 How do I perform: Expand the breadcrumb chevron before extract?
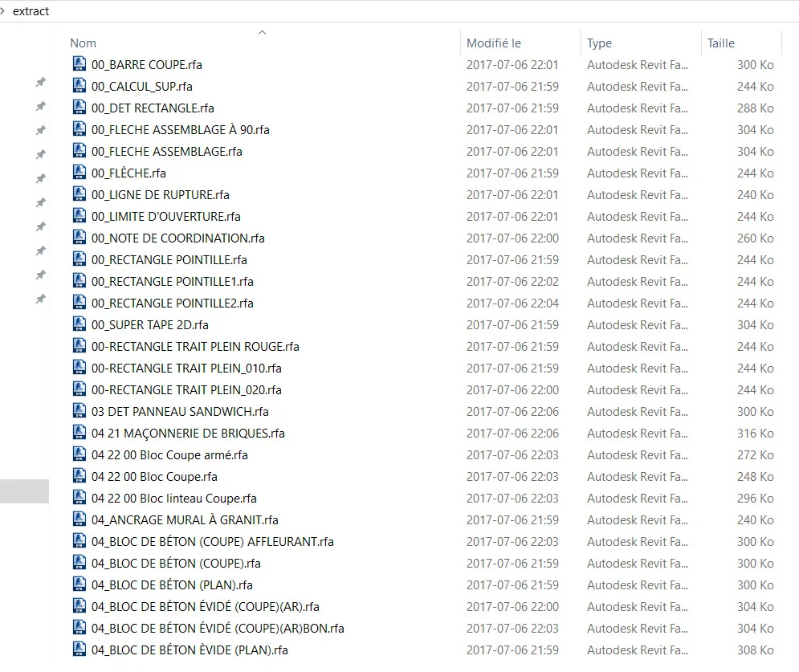click(x=2, y=10)
